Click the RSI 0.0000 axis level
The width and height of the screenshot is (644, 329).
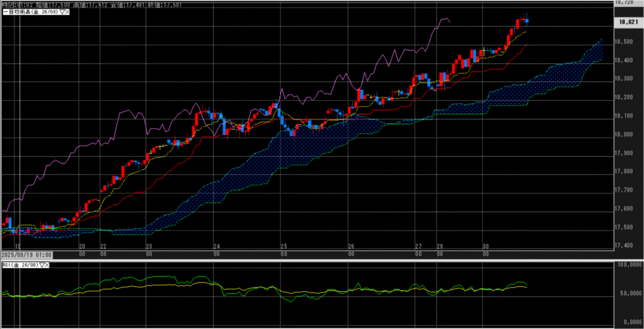(x=628, y=322)
